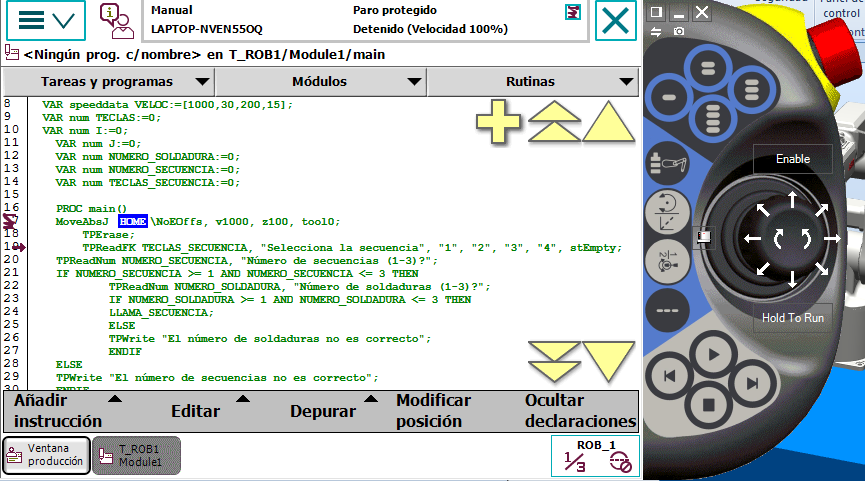This screenshot has height=481, width=865.
Task: Push the joystick down-right diagonal arrow
Action: point(821,269)
